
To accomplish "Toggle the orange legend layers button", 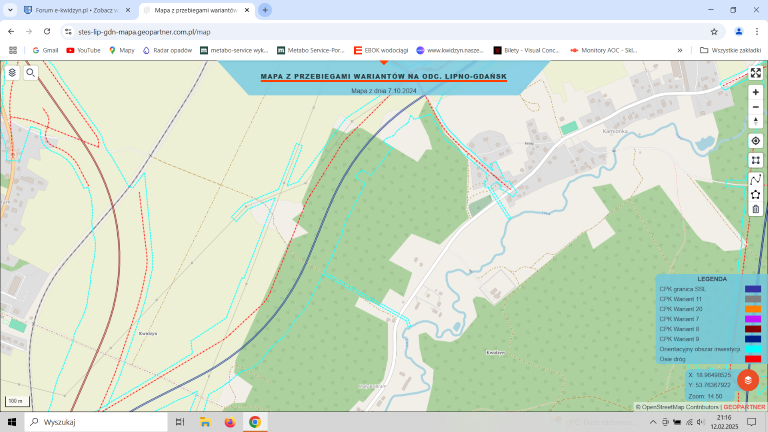I will click(x=748, y=381).
